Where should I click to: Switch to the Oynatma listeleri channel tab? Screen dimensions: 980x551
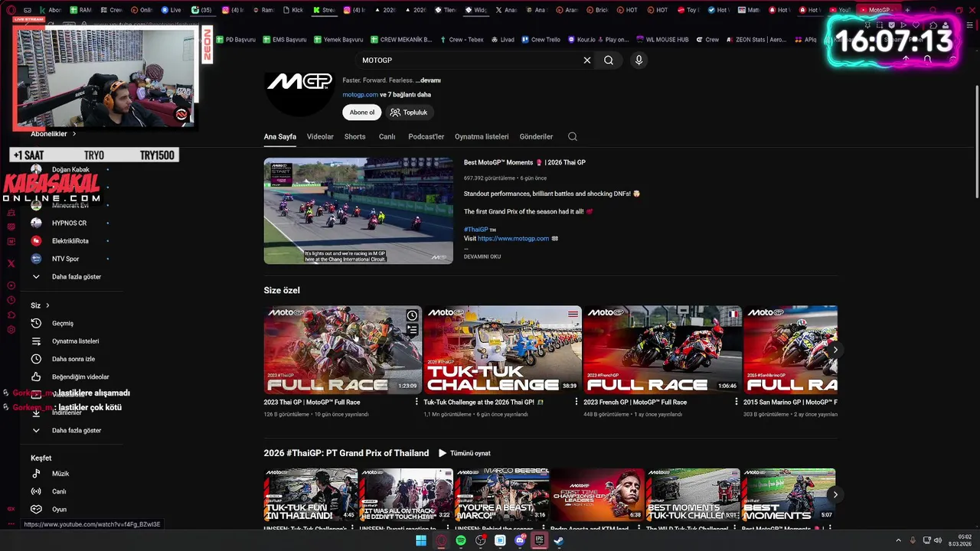482,137
